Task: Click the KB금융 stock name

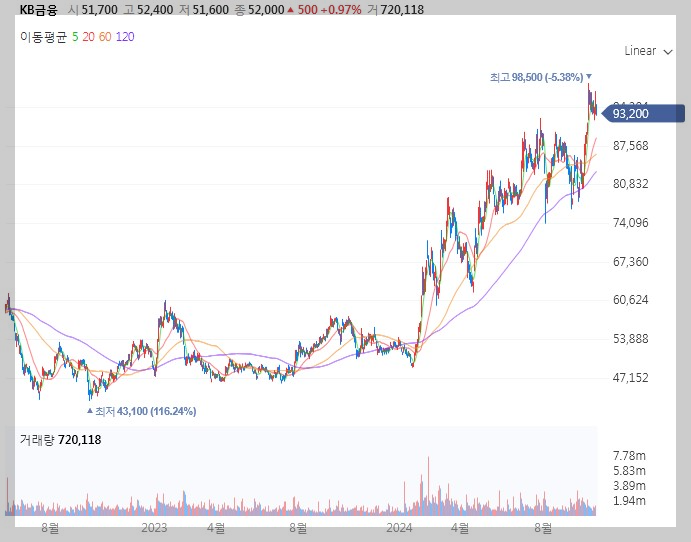Action: click(39, 9)
